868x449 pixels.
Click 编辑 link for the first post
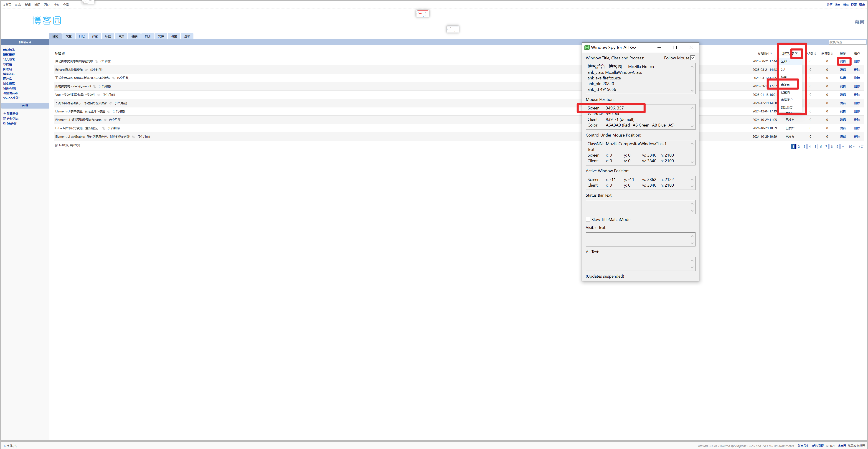click(843, 61)
